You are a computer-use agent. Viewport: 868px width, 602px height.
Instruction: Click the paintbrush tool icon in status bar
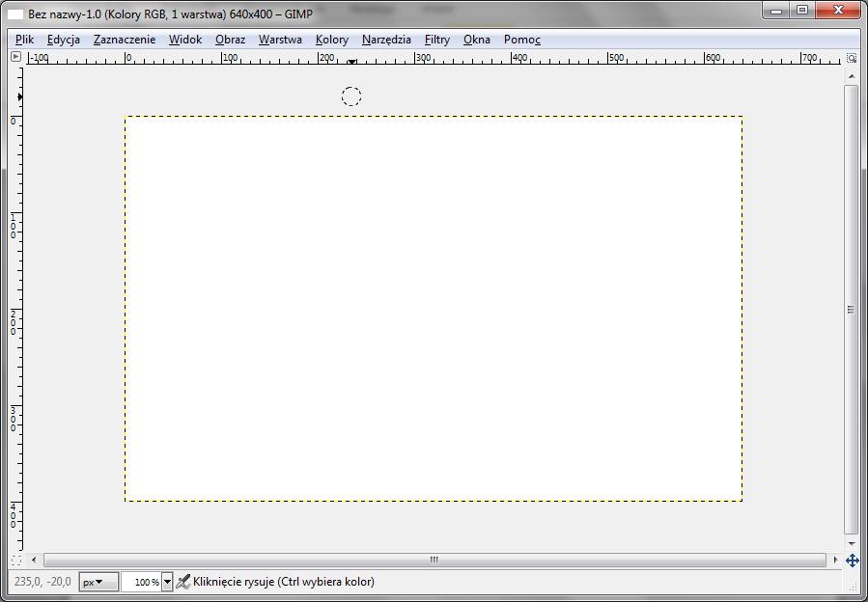click(x=182, y=582)
